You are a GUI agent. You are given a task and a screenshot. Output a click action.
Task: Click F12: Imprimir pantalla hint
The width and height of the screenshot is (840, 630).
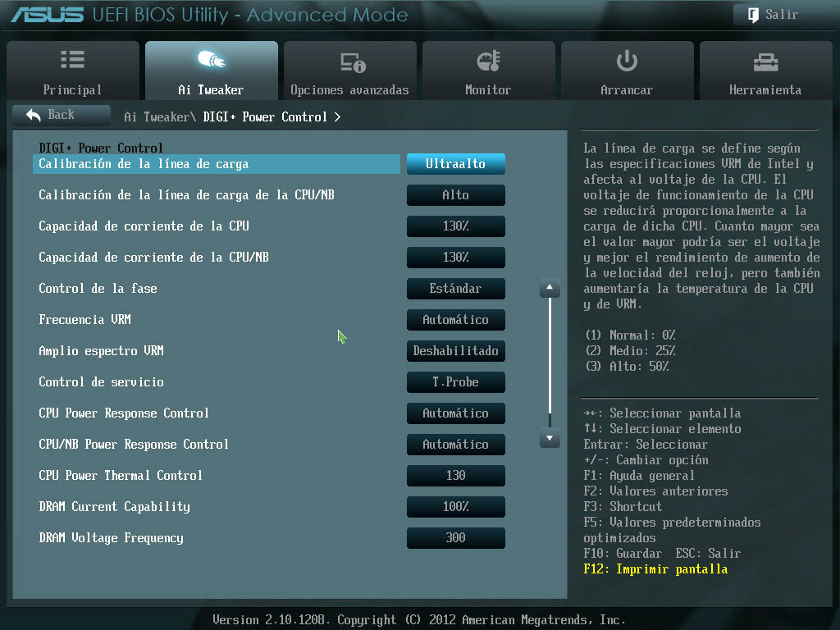tap(655, 569)
